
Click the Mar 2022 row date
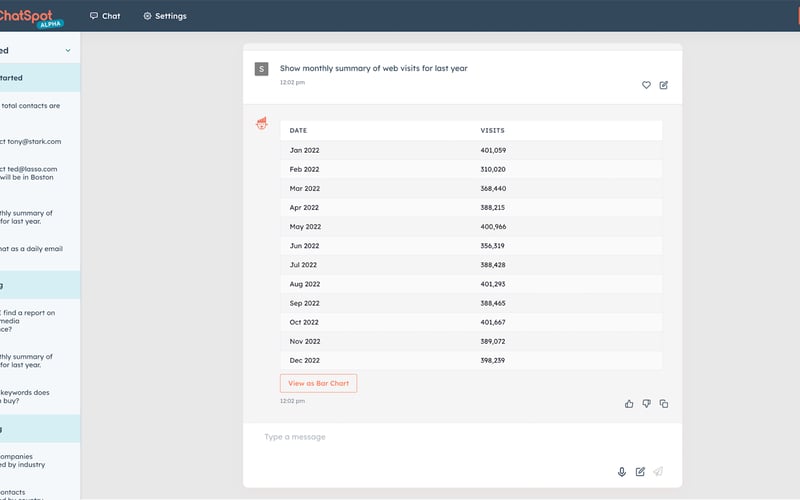(305, 188)
